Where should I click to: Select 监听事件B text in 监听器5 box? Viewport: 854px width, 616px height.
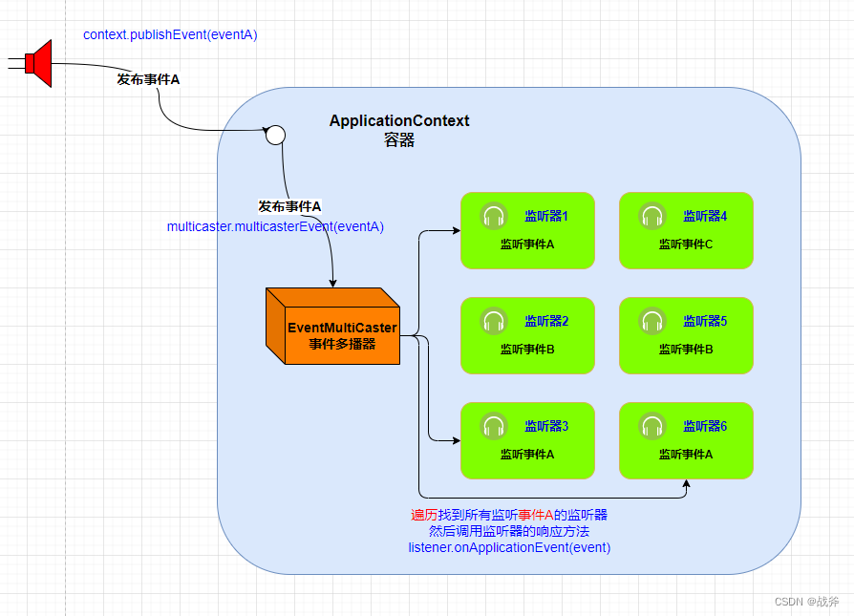tap(686, 350)
